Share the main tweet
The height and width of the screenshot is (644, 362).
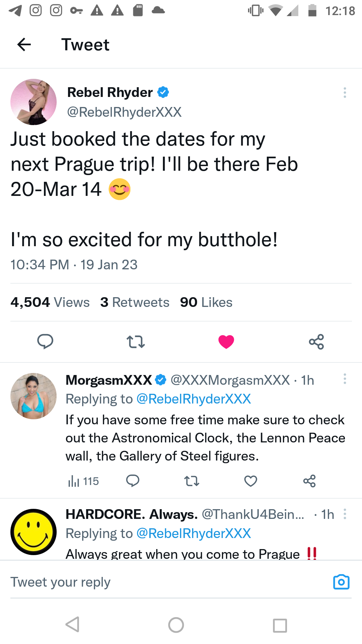click(x=316, y=342)
